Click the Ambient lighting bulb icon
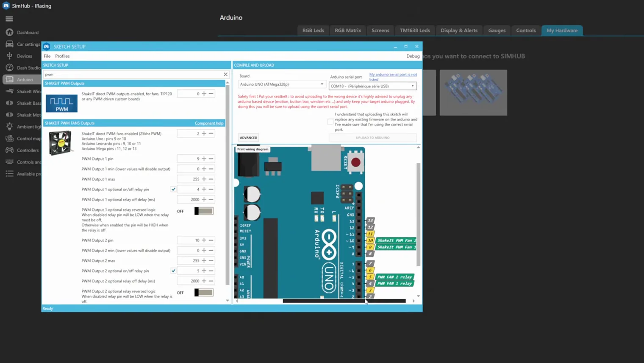 pos(9,126)
